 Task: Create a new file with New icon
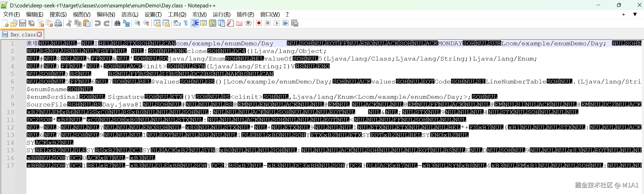(5, 23)
